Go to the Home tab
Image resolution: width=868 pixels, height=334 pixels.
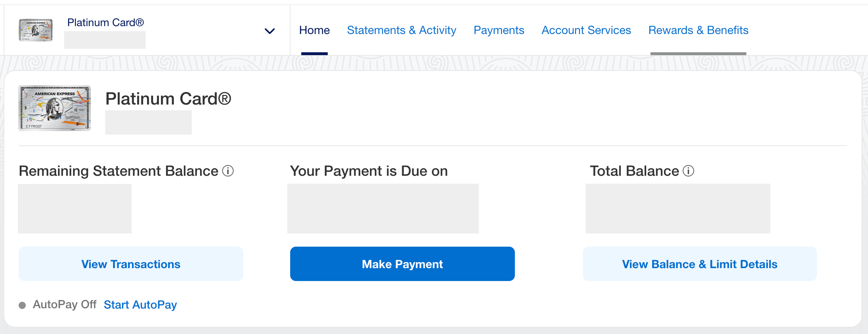(x=314, y=30)
